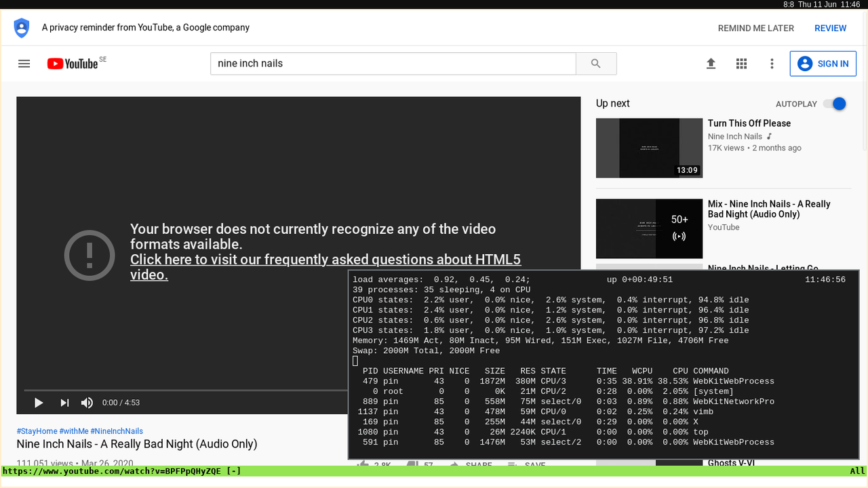
Task: Click the system bar date and time
Action: (829, 5)
